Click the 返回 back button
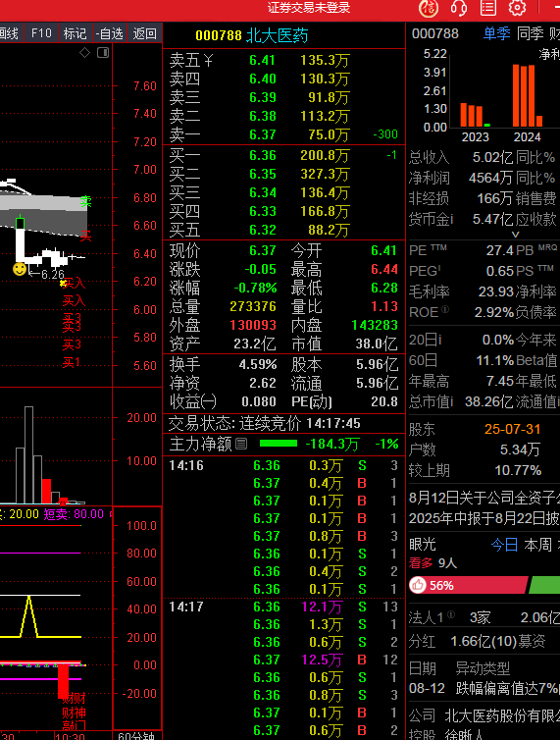560x740 pixels. 144,33
